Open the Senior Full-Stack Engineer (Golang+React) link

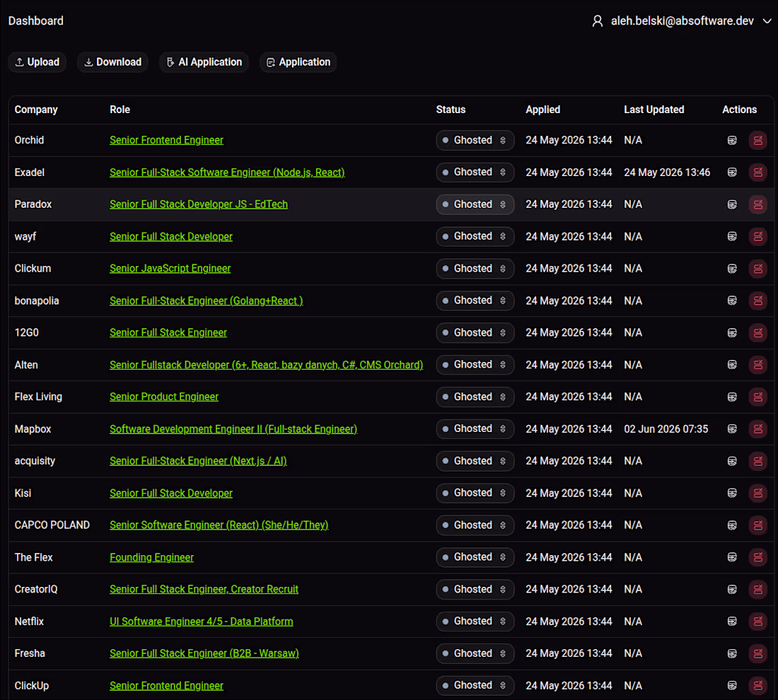[207, 301]
